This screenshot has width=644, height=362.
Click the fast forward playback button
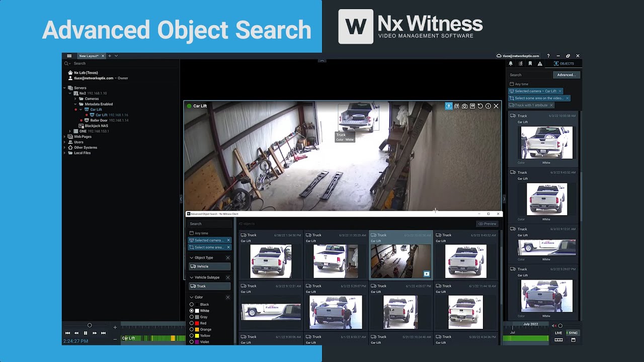(95, 333)
